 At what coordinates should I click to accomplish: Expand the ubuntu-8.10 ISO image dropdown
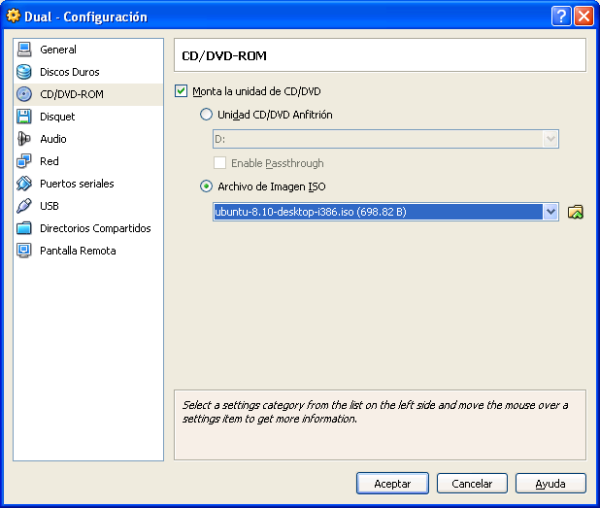pos(550,212)
